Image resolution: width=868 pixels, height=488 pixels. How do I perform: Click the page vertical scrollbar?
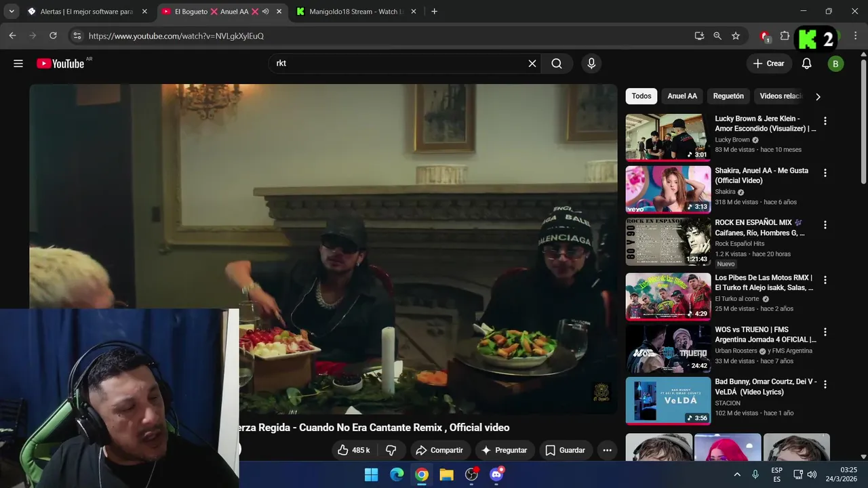[x=863, y=122]
